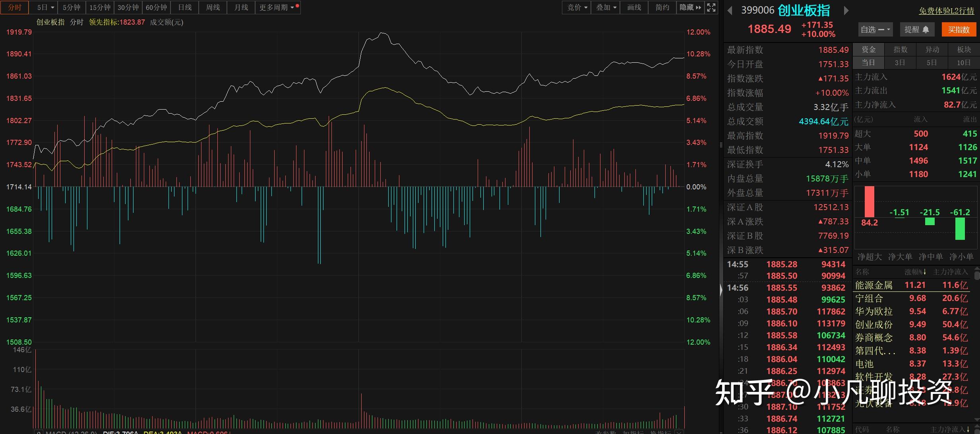Click the 提醒 bell alert button
This screenshot has height=434, width=980.
click(916, 30)
